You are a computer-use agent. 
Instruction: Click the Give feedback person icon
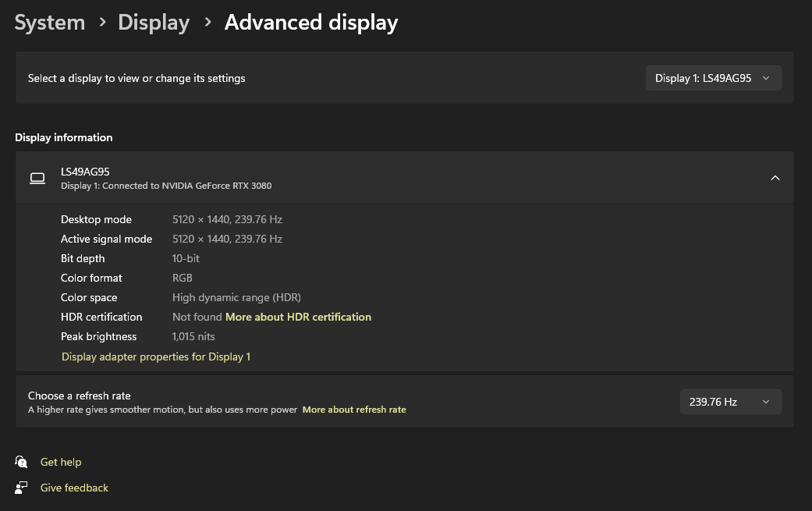22,488
